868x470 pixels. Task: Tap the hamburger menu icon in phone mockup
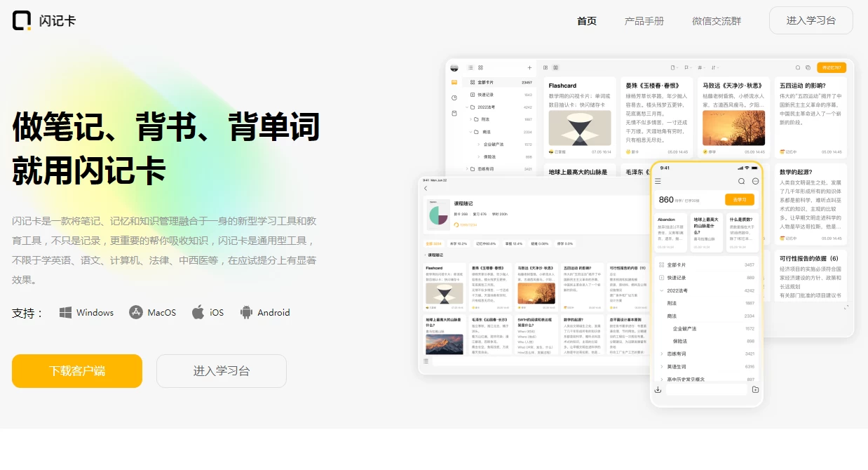658,181
